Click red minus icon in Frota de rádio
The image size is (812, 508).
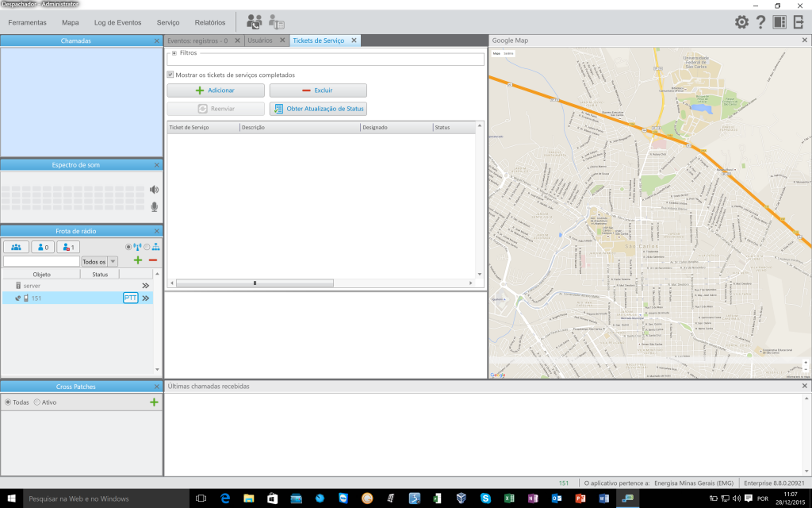coord(153,260)
